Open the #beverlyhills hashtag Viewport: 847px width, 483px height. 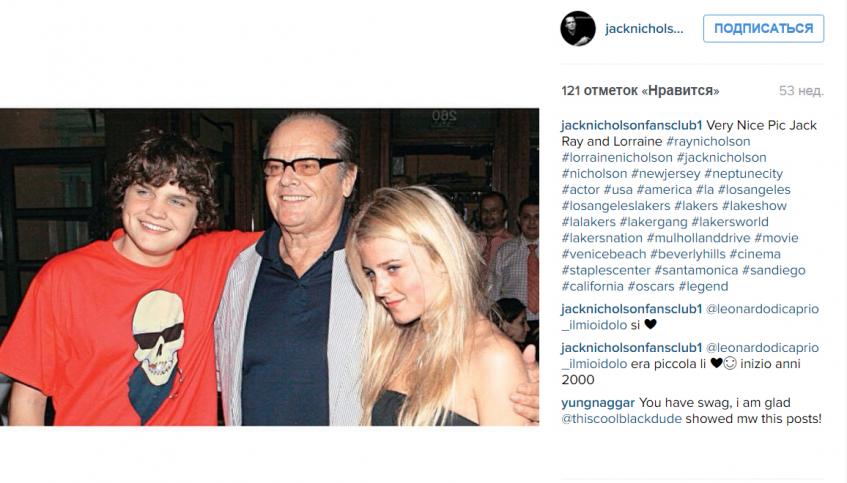coord(688,254)
